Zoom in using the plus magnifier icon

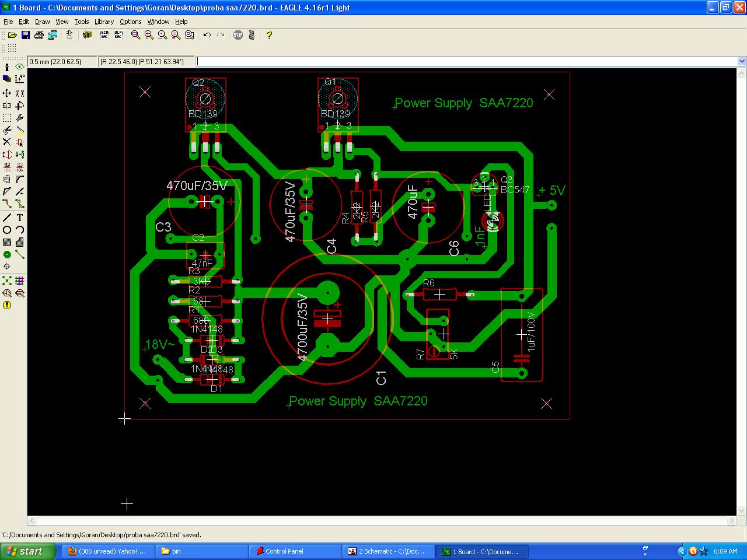pos(149,35)
